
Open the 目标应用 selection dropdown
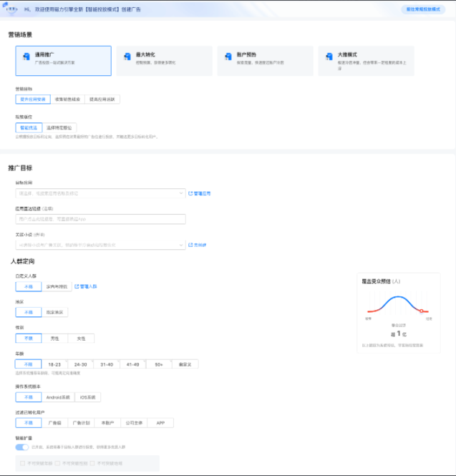click(x=100, y=193)
